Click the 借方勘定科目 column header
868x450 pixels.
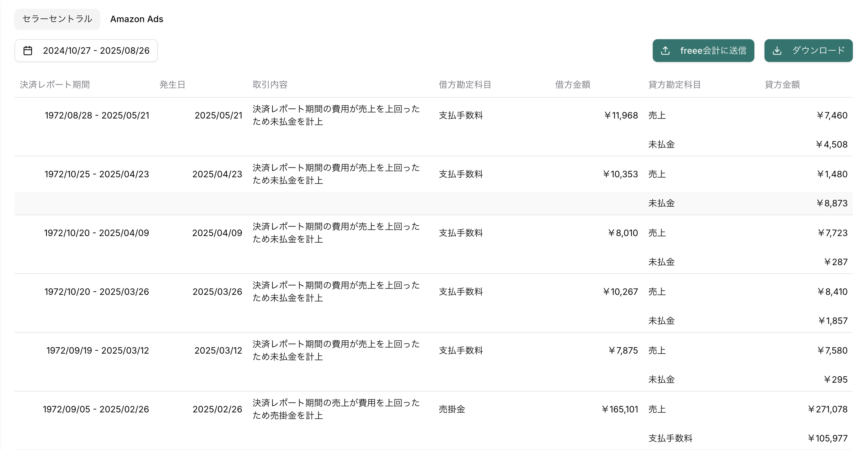coord(465,85)
